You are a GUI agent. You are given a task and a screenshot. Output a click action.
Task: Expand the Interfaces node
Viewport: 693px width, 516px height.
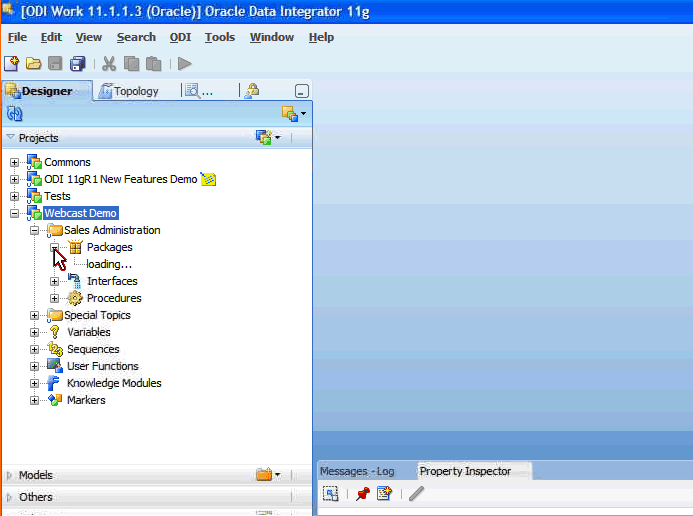(x=54, y=281)
